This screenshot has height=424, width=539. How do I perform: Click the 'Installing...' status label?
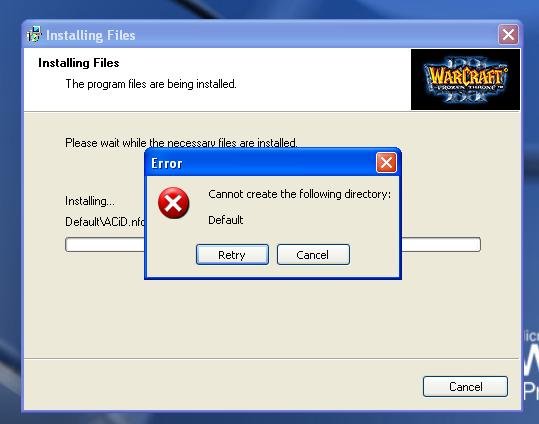90,201
